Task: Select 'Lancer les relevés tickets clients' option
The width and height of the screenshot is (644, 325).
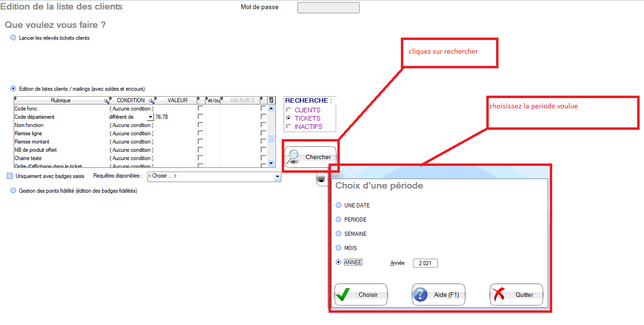Action: [13, 38]
